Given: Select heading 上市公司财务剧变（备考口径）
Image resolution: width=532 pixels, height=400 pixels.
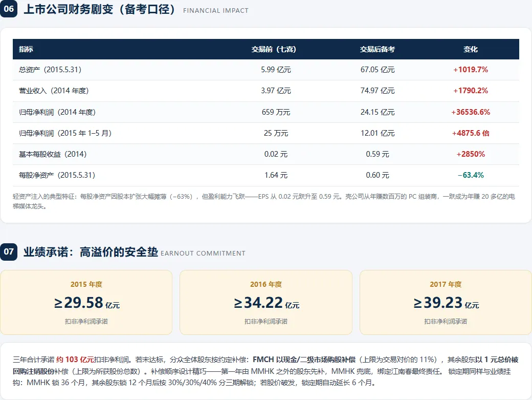Looking at the screenshot, I should pos(99,9).
